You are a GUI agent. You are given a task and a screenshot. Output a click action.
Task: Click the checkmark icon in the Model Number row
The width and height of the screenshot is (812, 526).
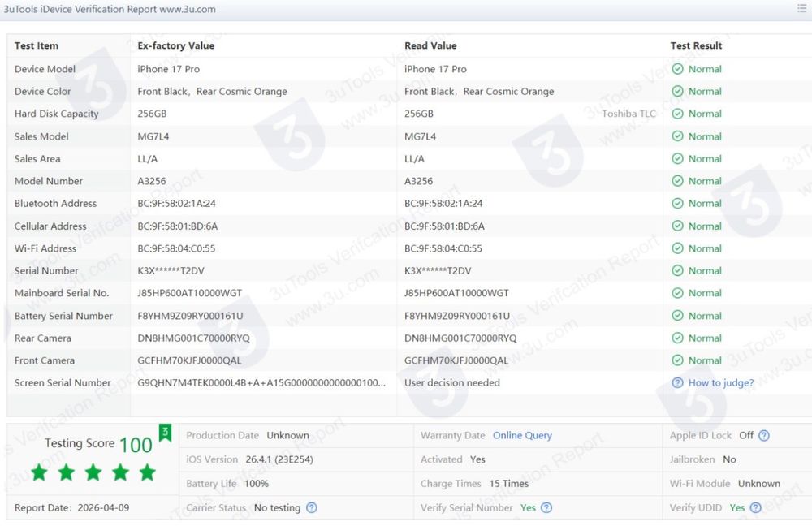(x=677, y=181)
